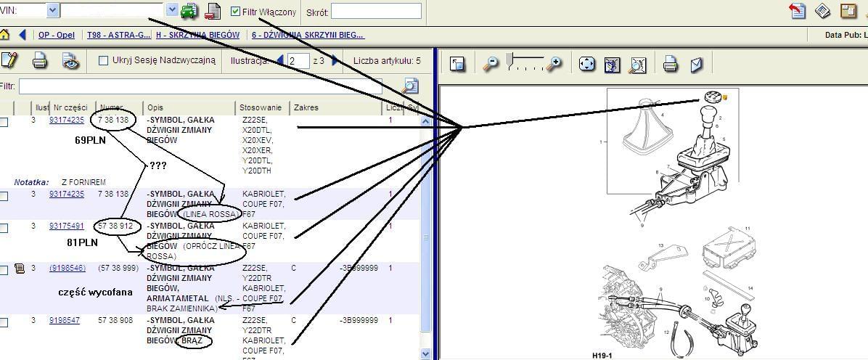Check the row for part (9198546)
The image size is (868, 360).
click(4, 270)
